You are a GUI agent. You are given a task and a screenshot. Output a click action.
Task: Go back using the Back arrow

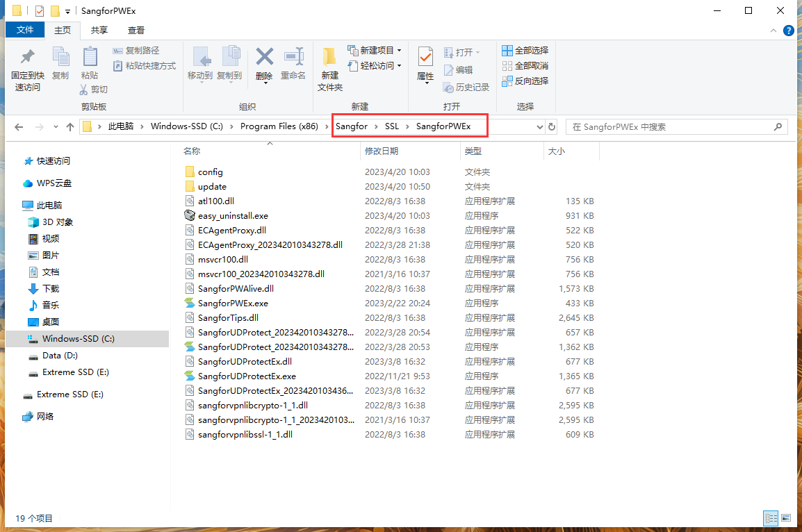click(19, 126)
